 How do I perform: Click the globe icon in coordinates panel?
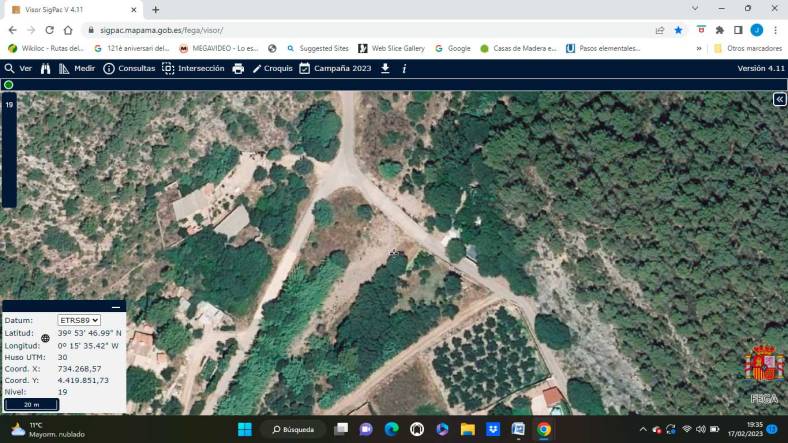click(x=45, y=338)
